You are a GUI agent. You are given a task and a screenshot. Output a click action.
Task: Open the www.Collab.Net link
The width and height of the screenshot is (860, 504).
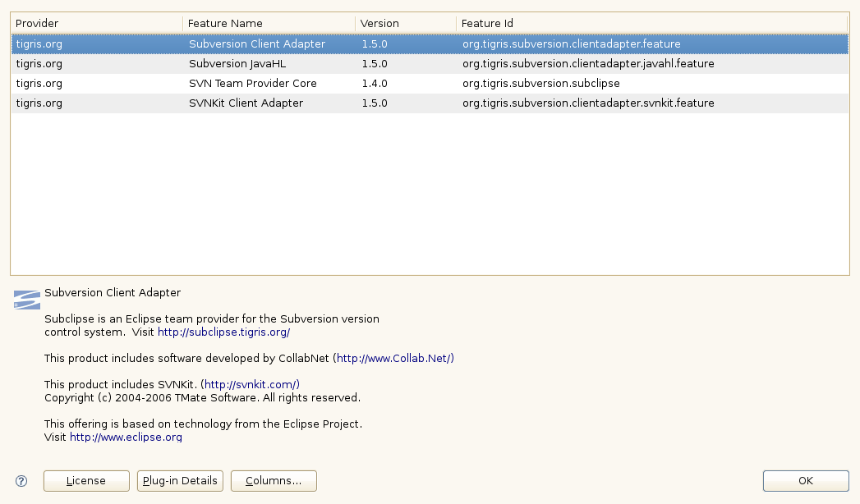point(395,358)
